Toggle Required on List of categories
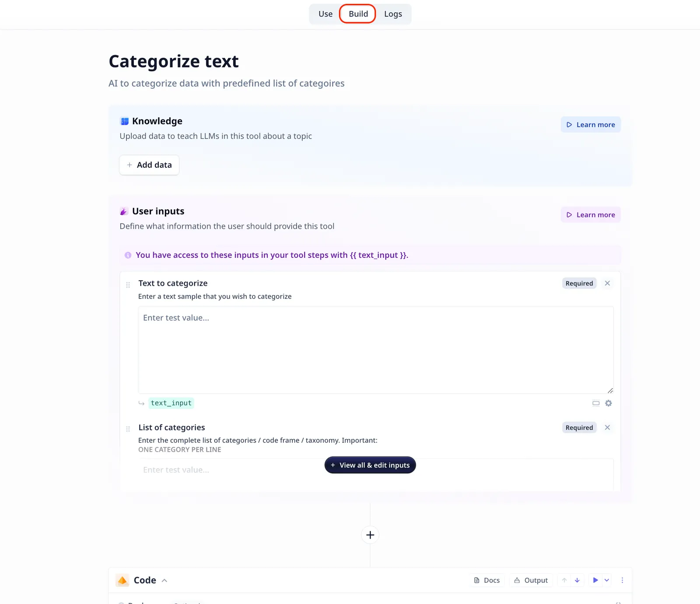The width and height of the screenshot is (700, 604). tap(579, 428)
